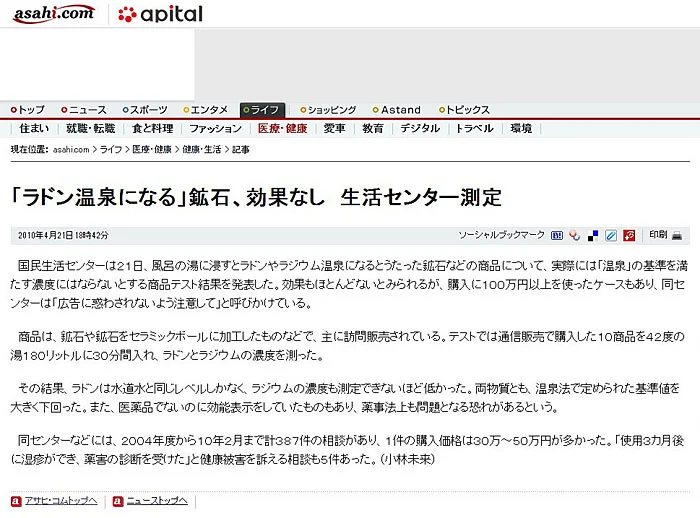Click the apital logo
700x518 pixels.
click(x=160, y=14)
